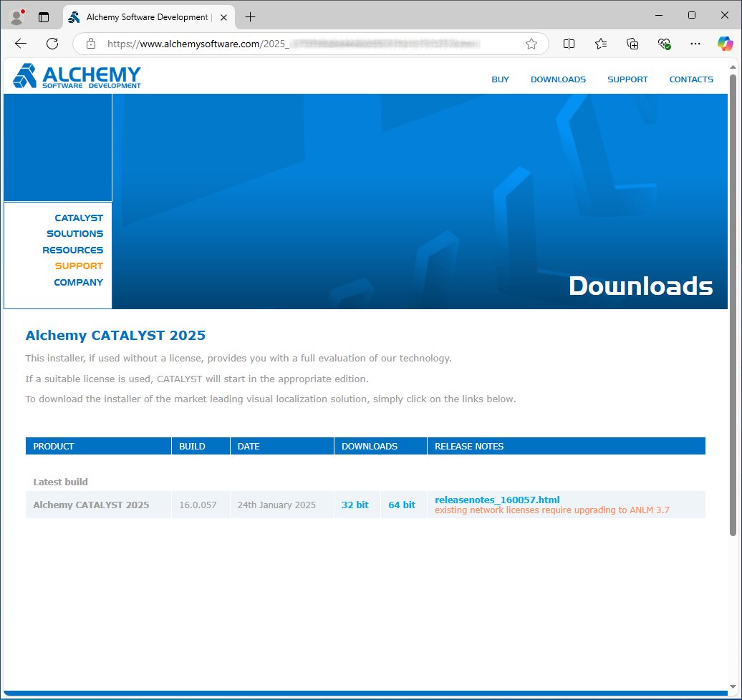Viewport: 742px width, 700px height.
Task: Click the ANLM 3.7 upgrade notice text
Action: 551,510
